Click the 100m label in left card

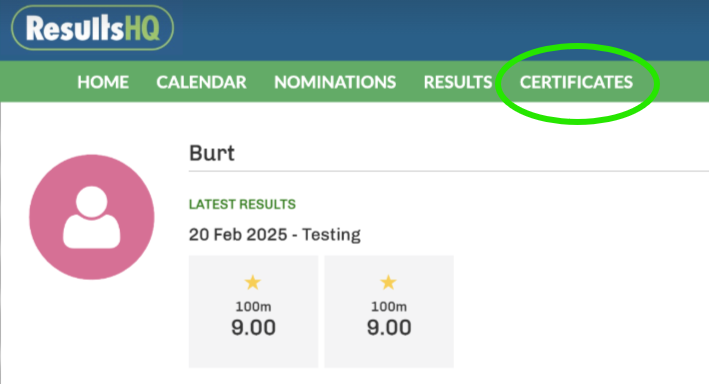point(253,307)
